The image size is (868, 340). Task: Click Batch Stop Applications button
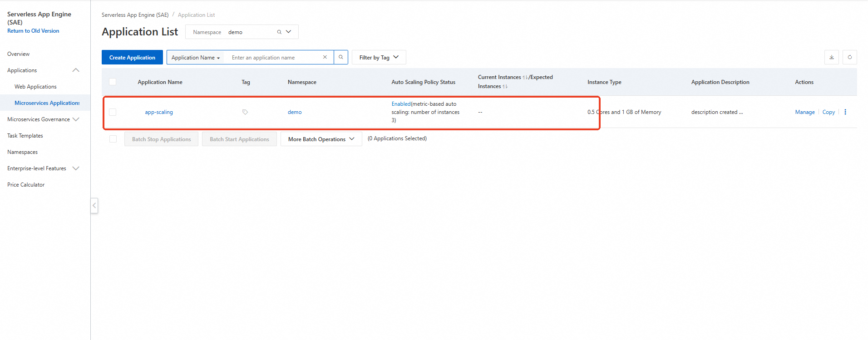[162, 139]
